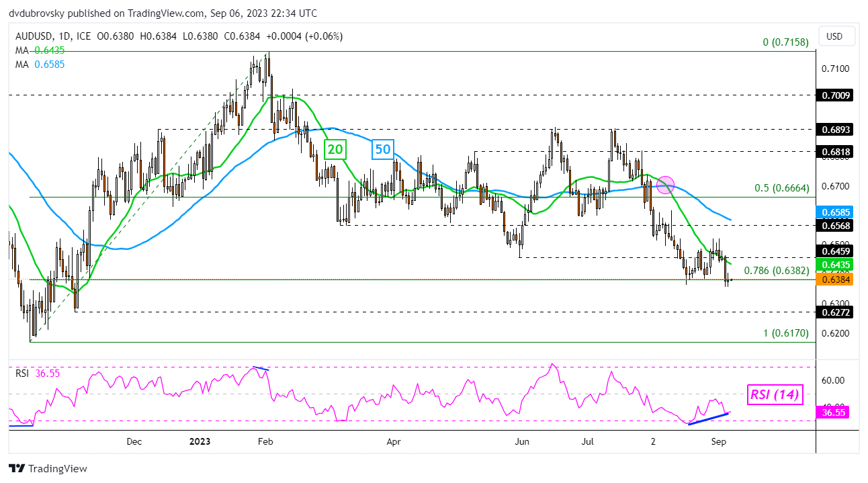Viewport: 868px width, 483px height.
Task: Click the AUDUSD symbol title in legend
Action: point(32,36)
